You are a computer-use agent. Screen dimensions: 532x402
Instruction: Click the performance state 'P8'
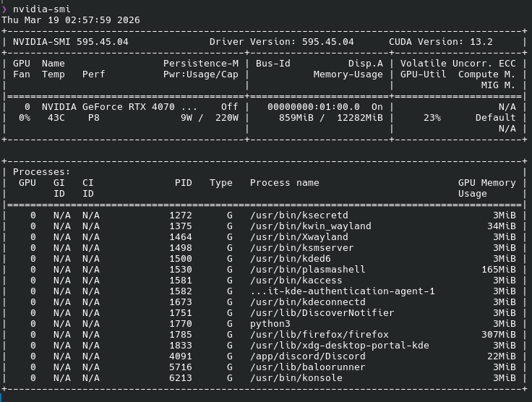pos(94,118)
